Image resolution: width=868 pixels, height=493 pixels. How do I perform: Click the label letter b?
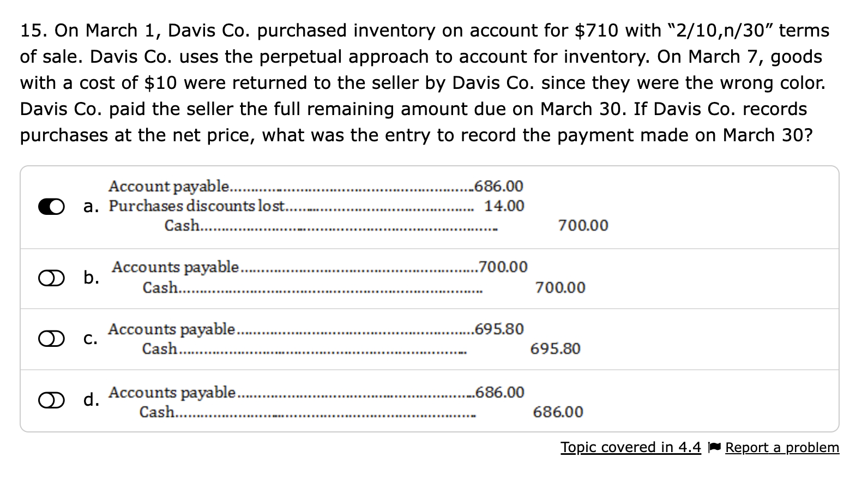click(90, 277)
